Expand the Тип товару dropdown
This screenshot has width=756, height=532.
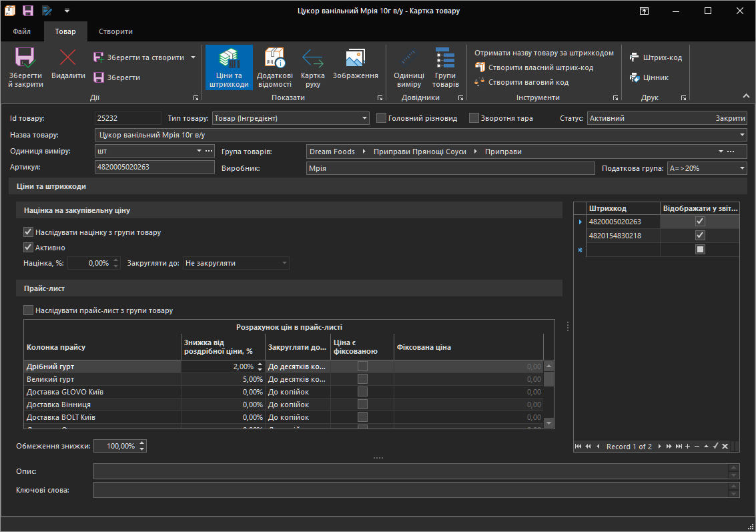click(364, 118)
